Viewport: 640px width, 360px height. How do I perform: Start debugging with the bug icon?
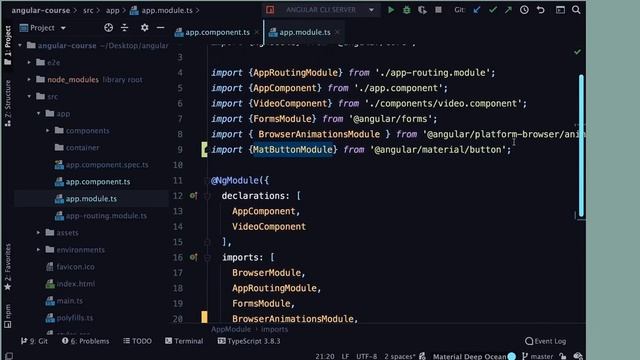(x=407, y=10)
